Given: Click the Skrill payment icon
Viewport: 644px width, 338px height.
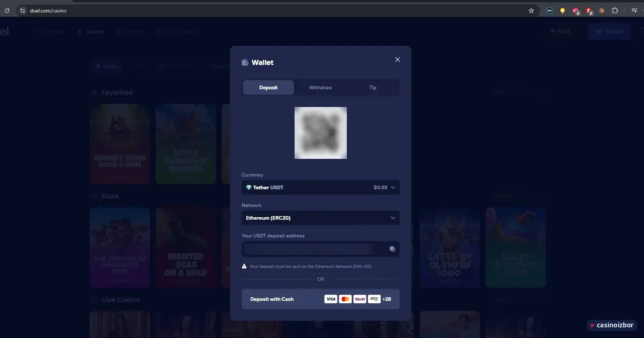Looking at the screenshot, I should (360, 299).
